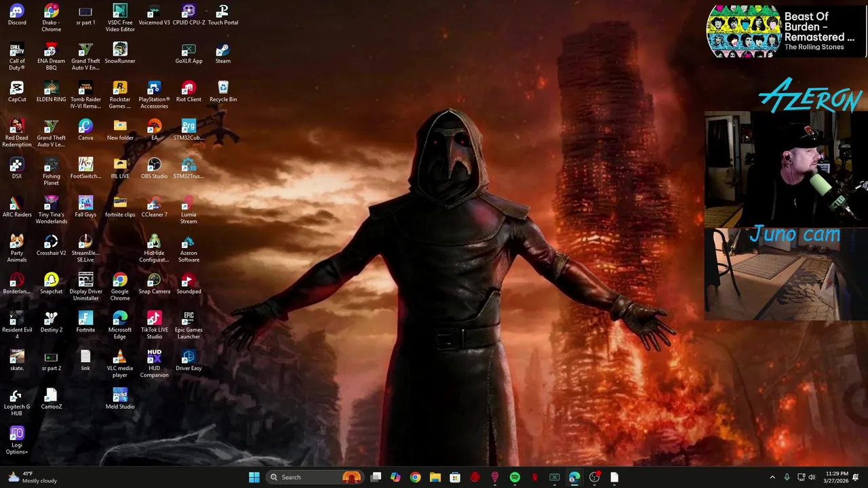Select the Driver Easy desktop icon
Screen dimensions: 868x488
click(189, 361)
